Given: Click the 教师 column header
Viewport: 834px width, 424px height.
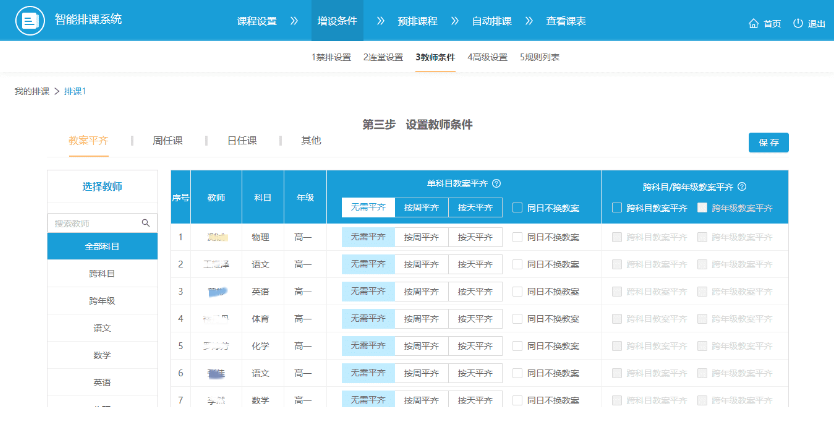Looking at the screenshot, I should point(216,197).
